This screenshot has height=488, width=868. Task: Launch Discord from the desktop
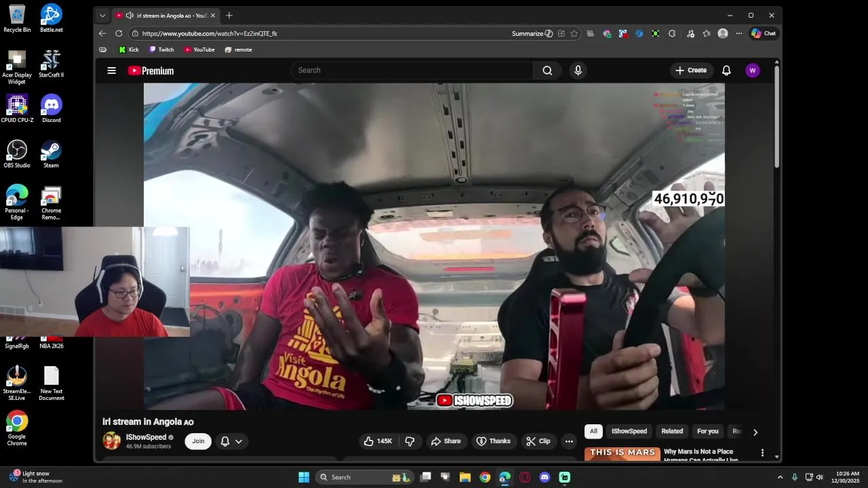point(52,108)
